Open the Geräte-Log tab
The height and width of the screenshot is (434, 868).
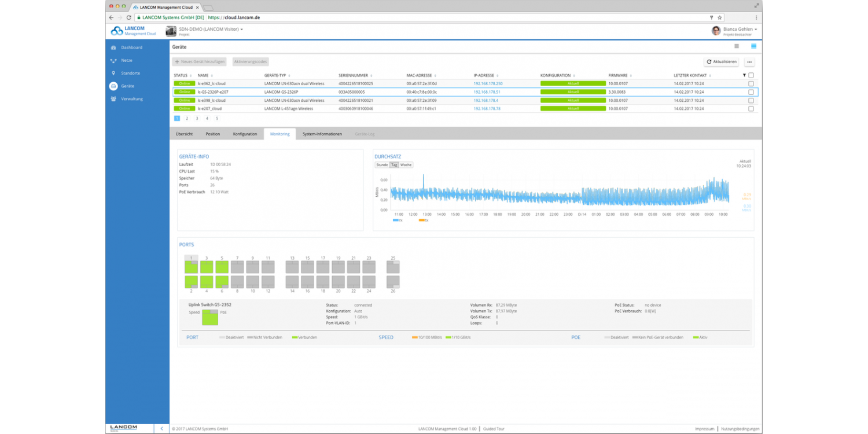tap(365, 134)
